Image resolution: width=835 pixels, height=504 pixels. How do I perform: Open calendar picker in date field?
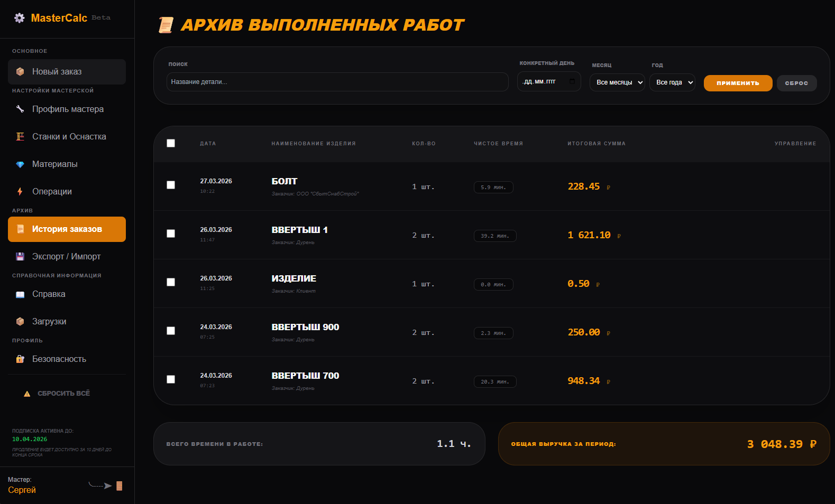(572, 82)
